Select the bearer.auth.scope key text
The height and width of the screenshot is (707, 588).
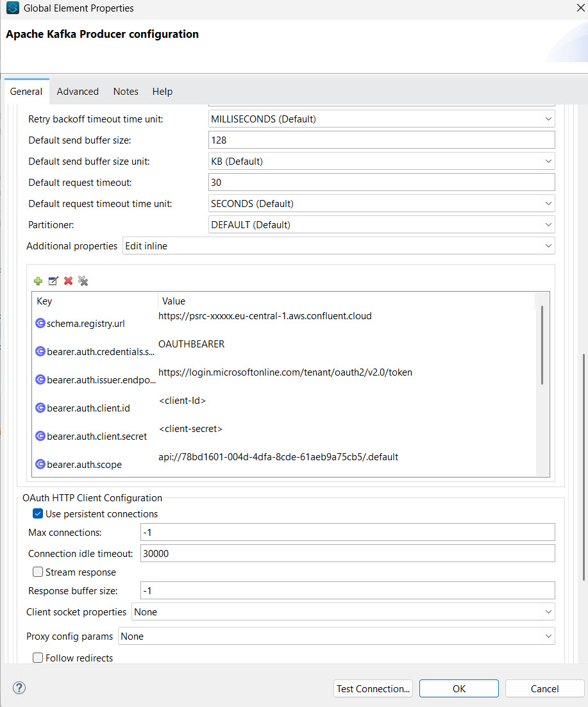[x=85, y=465]
